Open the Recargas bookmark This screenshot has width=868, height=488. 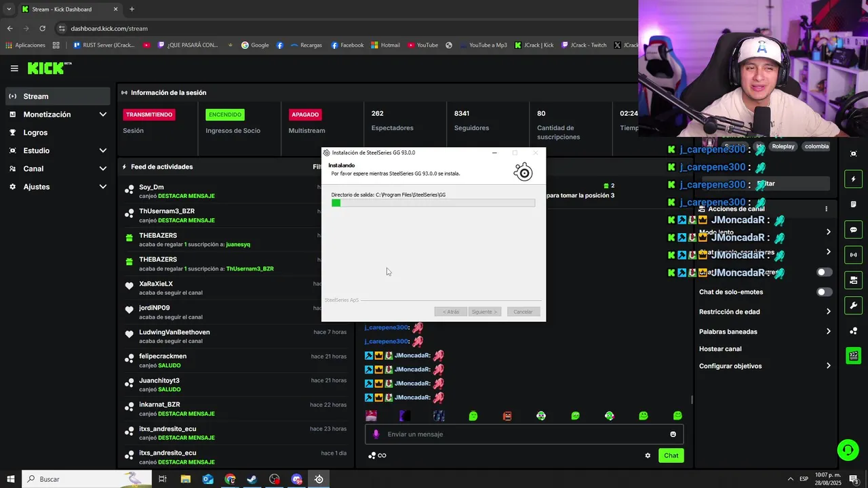(306, 45)
